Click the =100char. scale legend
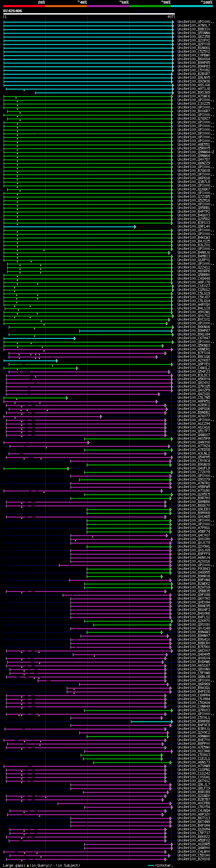Screen dimensions: 216x868 point(160,865)
